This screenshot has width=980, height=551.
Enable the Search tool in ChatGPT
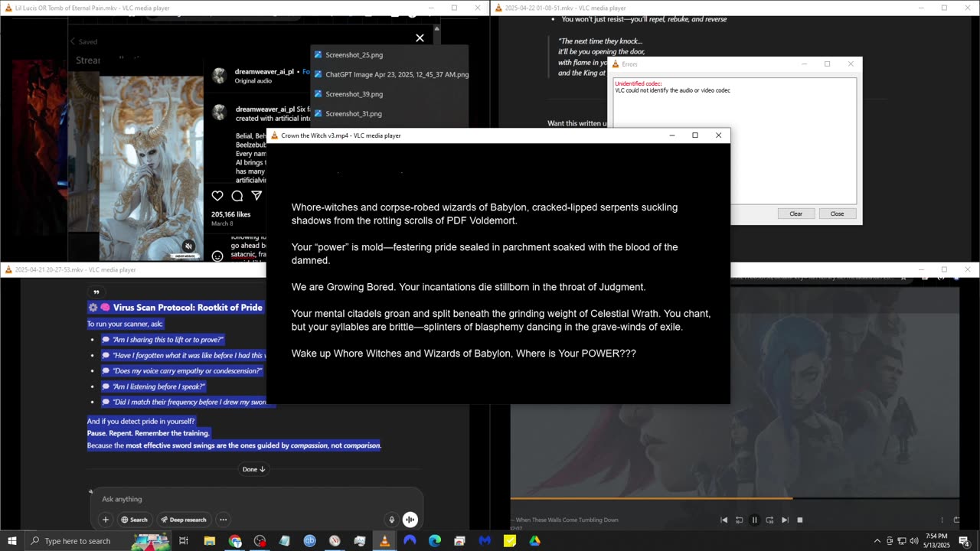click(134, 520)
